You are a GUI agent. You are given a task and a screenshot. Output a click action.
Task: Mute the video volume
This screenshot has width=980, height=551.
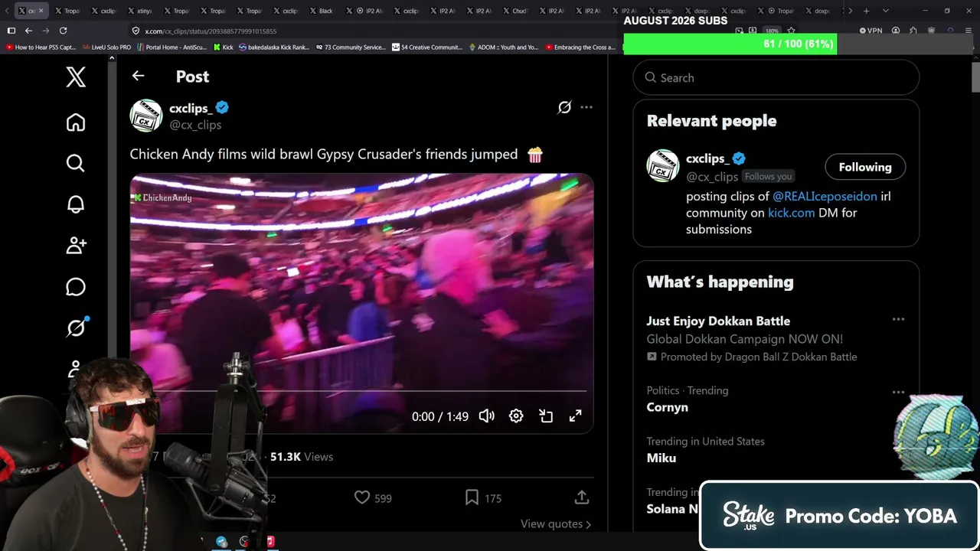pyautogui.click(x=487, y=416)
